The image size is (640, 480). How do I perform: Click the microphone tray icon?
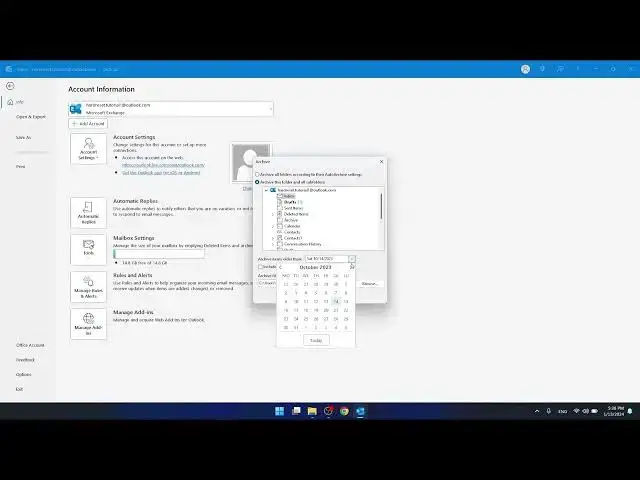[549, 411]
